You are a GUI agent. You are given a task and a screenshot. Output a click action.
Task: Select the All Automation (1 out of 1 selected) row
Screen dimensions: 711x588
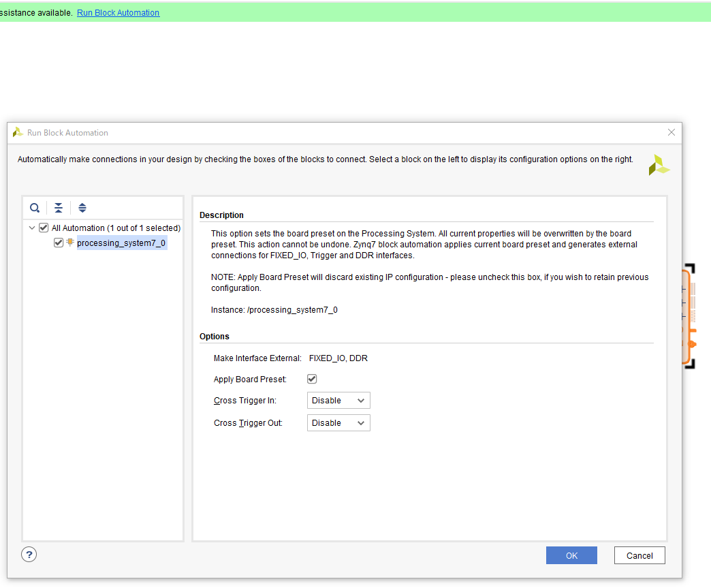click(116, 228)
